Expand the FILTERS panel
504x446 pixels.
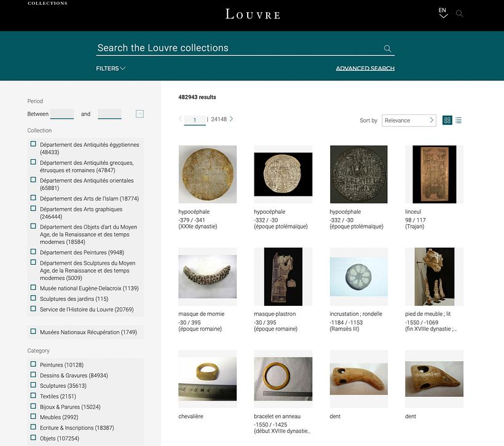click(x=110, y=68)
